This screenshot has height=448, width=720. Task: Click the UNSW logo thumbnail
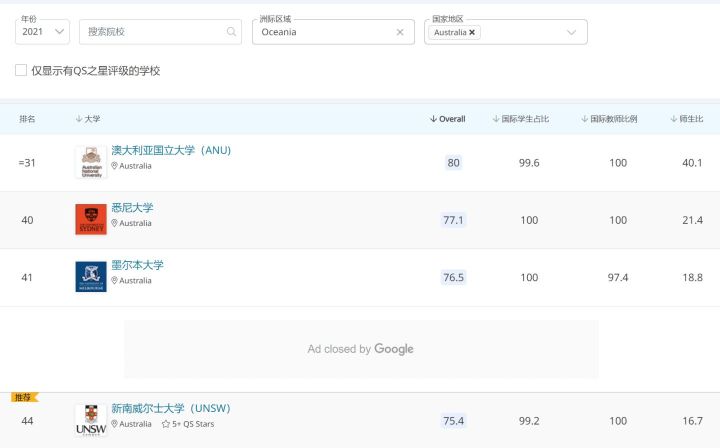(x=91, y=420)
